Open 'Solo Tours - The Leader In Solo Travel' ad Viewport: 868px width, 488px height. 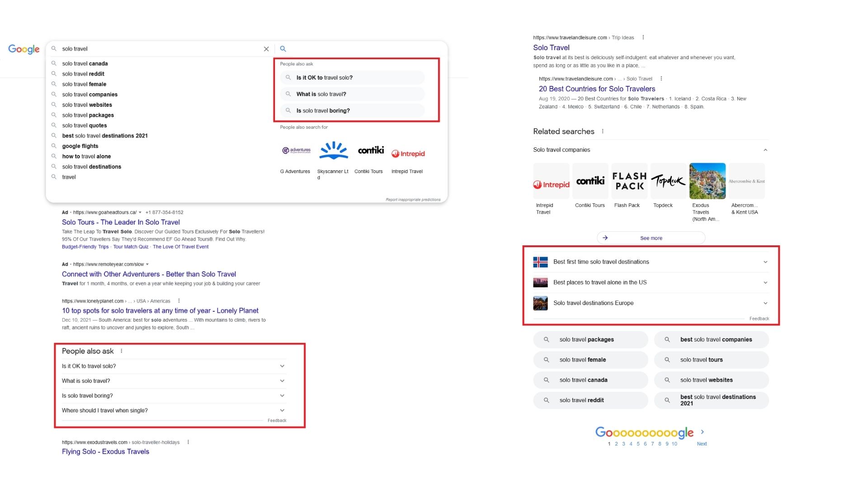pyautogui.click(x=121, y=222)
